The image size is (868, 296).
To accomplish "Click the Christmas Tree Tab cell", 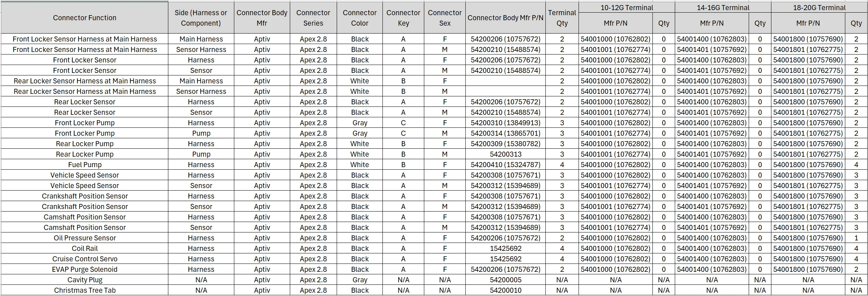I will (x=84, y=290).
